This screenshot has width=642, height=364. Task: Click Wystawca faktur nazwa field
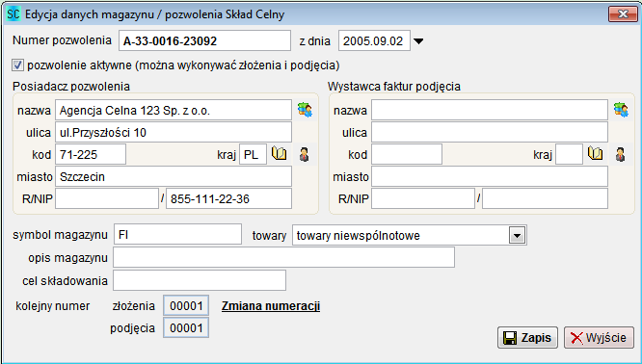click(490, 111)
